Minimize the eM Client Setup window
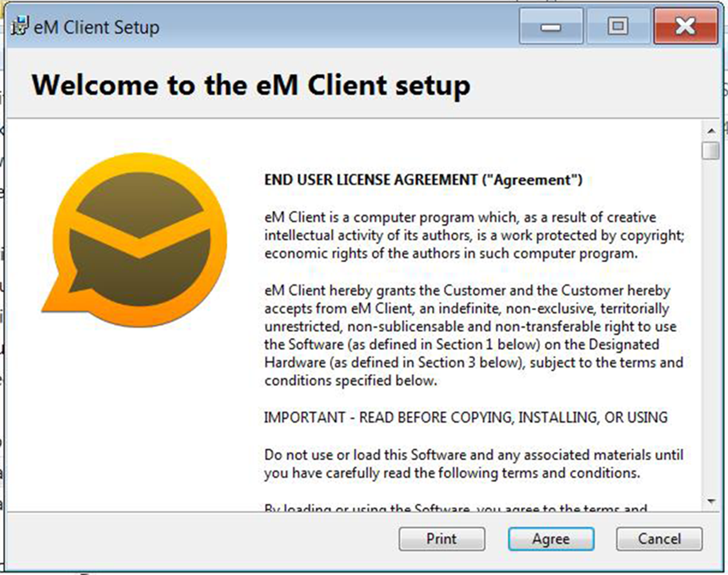 [x=551, y=26]
